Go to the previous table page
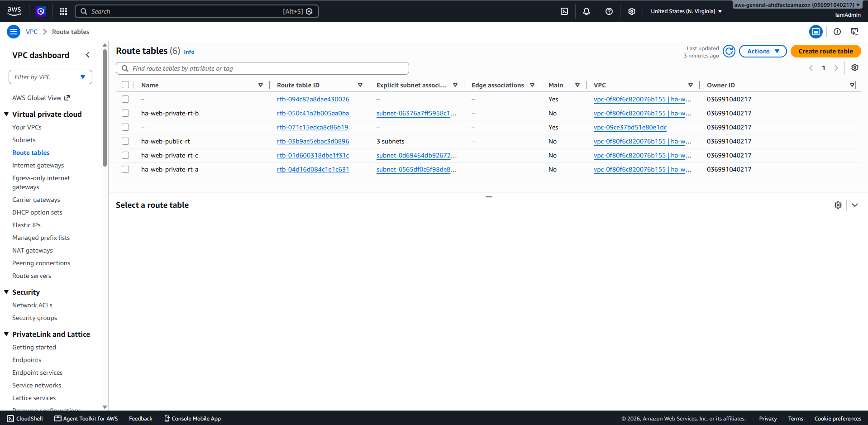 811,68
